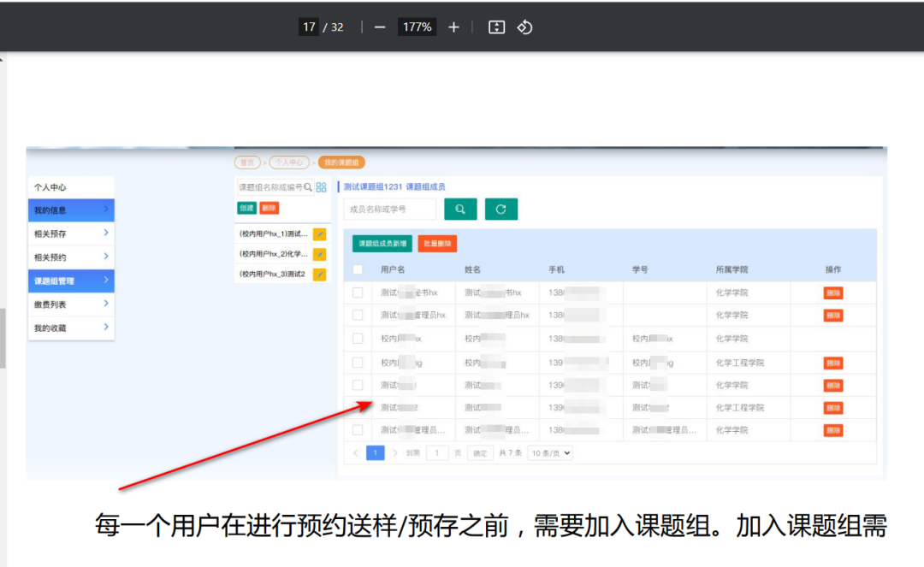
Task: Edit group (校内用户hx_3)测试2 via pencil icon
Action: pos(319,275)
